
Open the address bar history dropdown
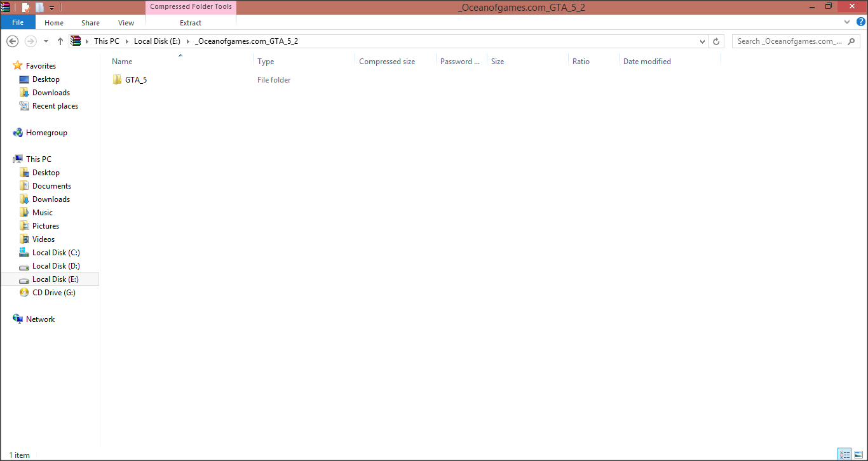click(702, 41)
